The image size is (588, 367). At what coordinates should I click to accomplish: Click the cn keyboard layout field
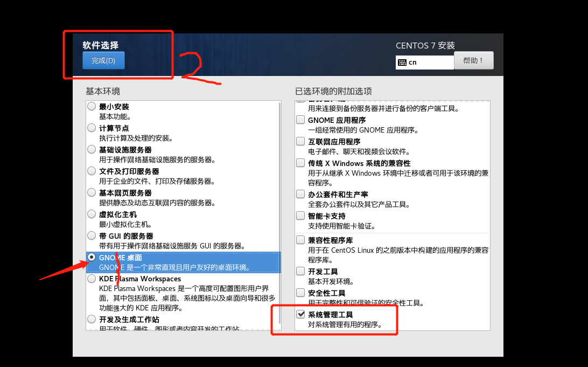424,63
